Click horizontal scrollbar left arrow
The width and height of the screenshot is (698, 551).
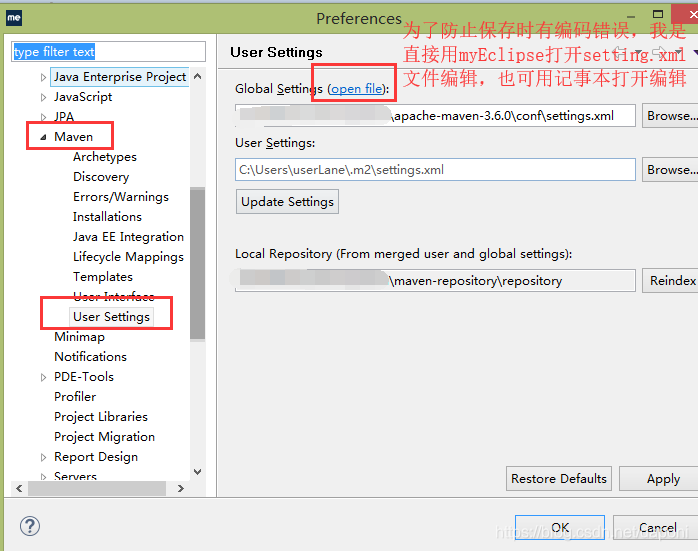[x=19, y=488]
